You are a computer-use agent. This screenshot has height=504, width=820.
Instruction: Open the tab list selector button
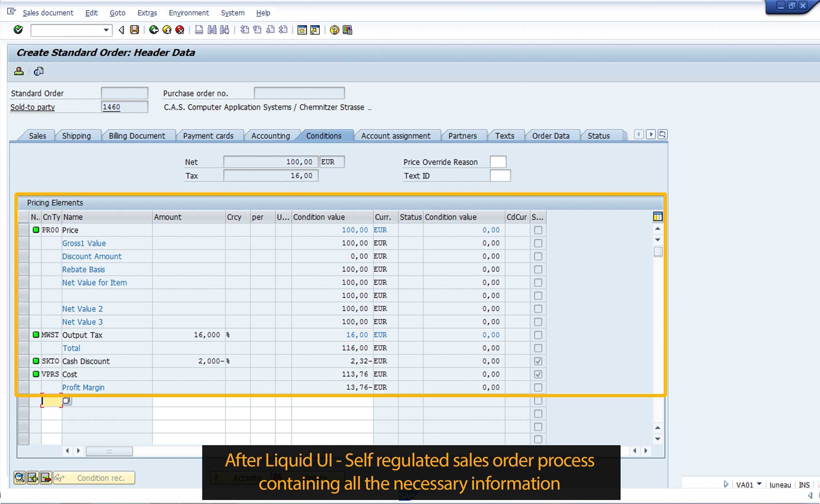tap(663, 134)
